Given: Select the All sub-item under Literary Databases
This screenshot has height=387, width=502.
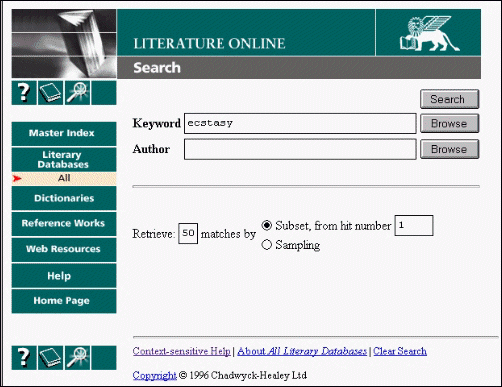Looking at the screenshot, I should click(64, 178).
